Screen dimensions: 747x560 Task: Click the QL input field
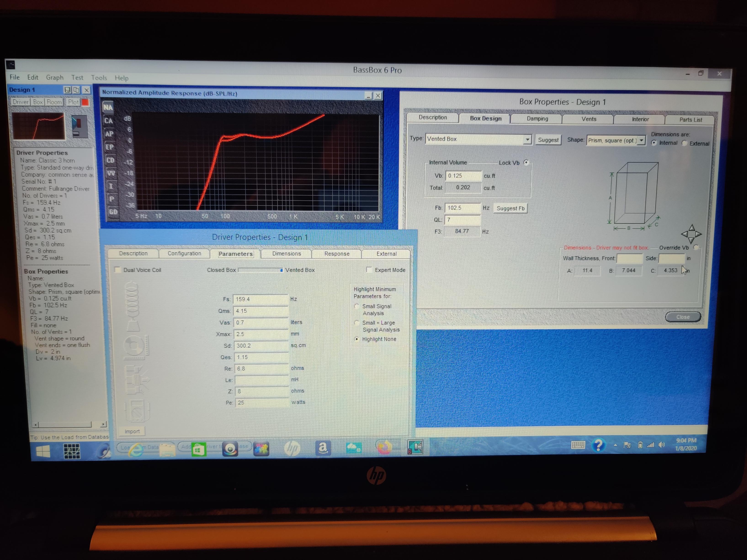(x=462, y=220)
